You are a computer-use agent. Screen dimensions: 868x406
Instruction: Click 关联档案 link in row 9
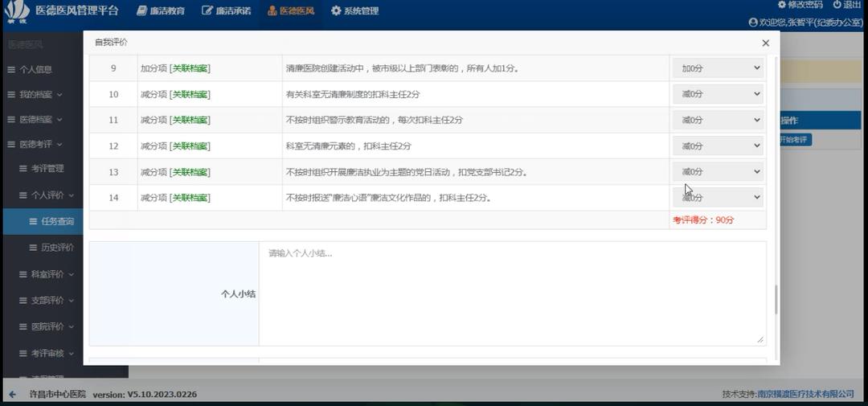(x=190, y=68)
